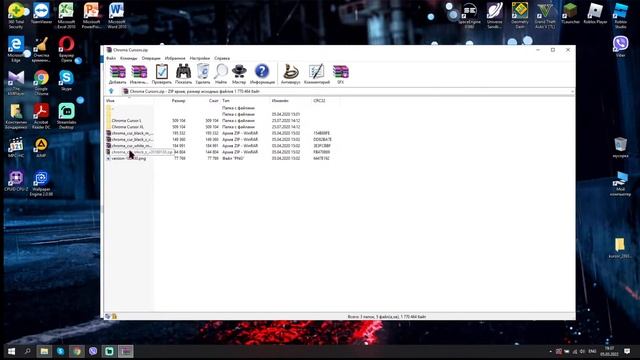
Task: Open Microsoft Edge desktop shortcut
Action: click(16, 49)
